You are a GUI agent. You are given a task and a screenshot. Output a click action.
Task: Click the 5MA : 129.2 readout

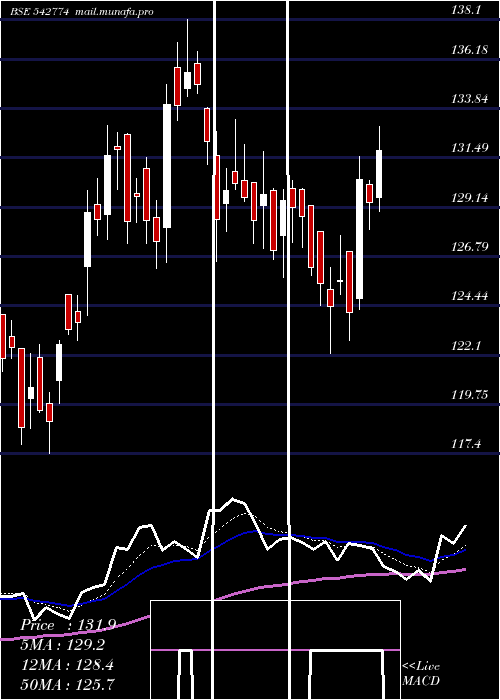[x=62, y=645]
